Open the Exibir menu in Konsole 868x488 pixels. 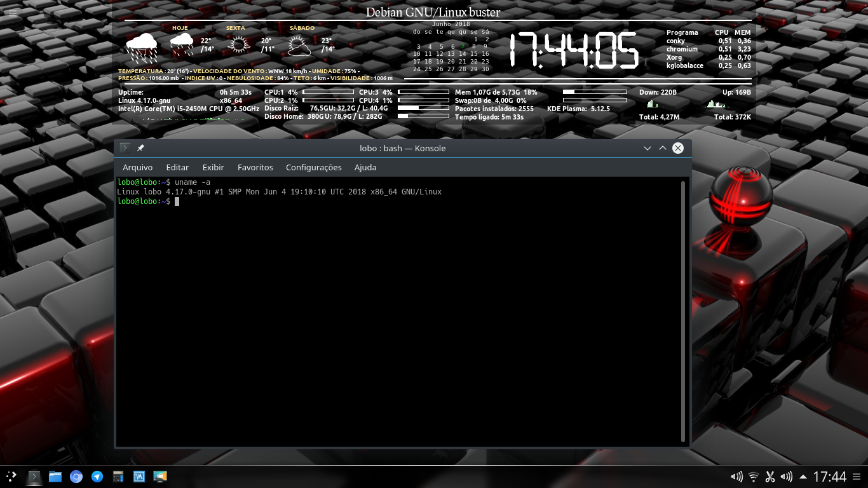(213, 167)
